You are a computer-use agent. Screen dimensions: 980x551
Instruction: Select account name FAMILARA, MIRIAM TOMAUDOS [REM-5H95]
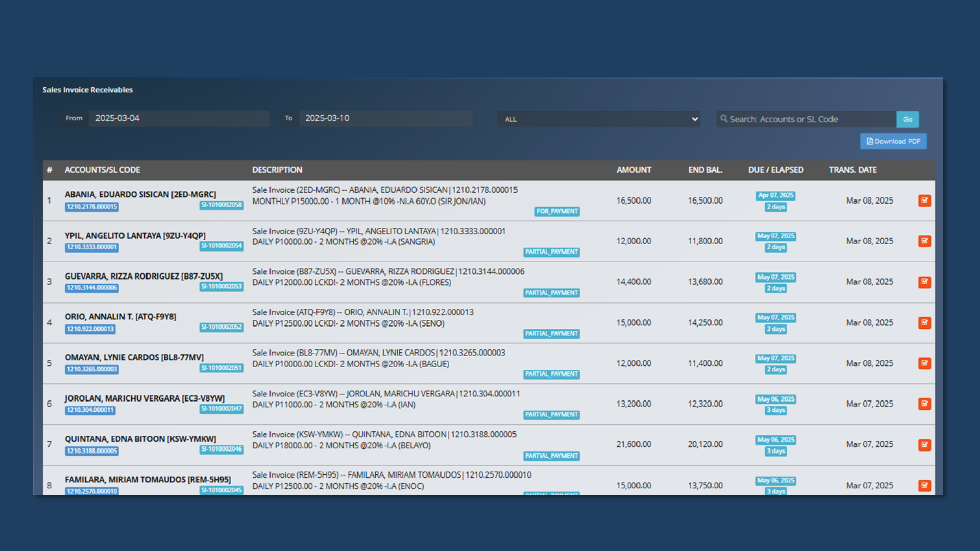148,480
